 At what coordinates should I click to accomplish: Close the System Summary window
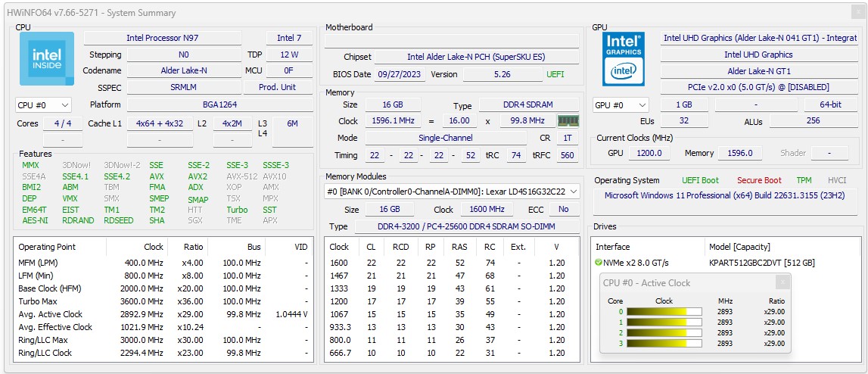click(857, 13)
